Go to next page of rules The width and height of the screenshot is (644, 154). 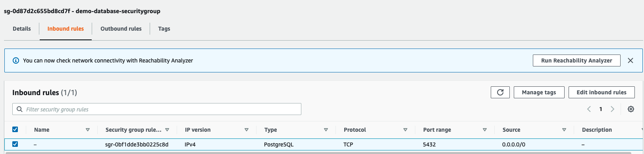tap(612, 109)
